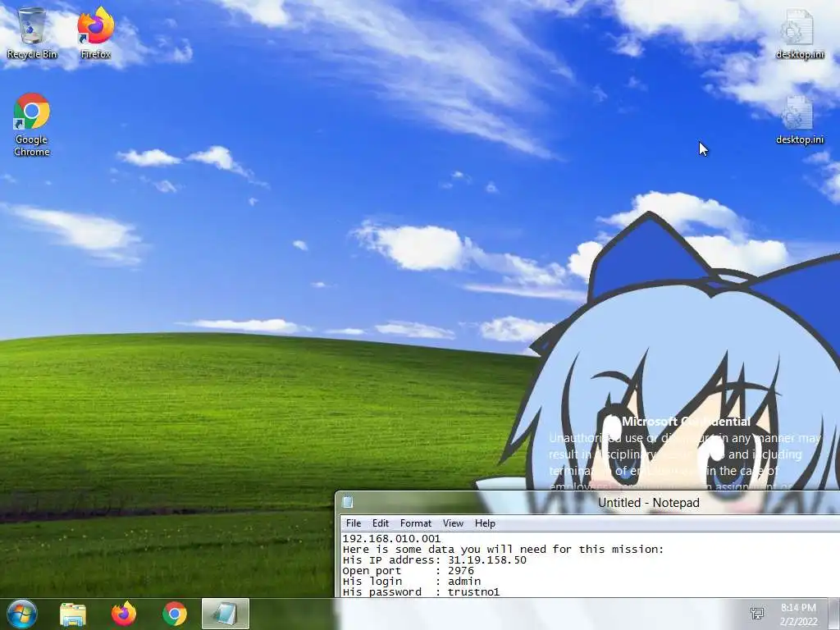This screenshot has width=840, height=630.
Task: Switch to Notepad taskbar button
Action: 226,614
